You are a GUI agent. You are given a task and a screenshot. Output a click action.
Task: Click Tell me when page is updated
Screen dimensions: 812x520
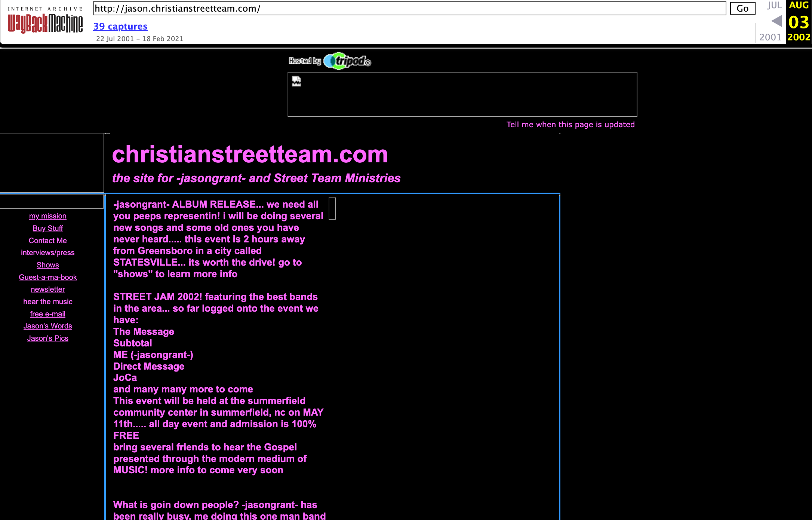[x=570, y=125]
